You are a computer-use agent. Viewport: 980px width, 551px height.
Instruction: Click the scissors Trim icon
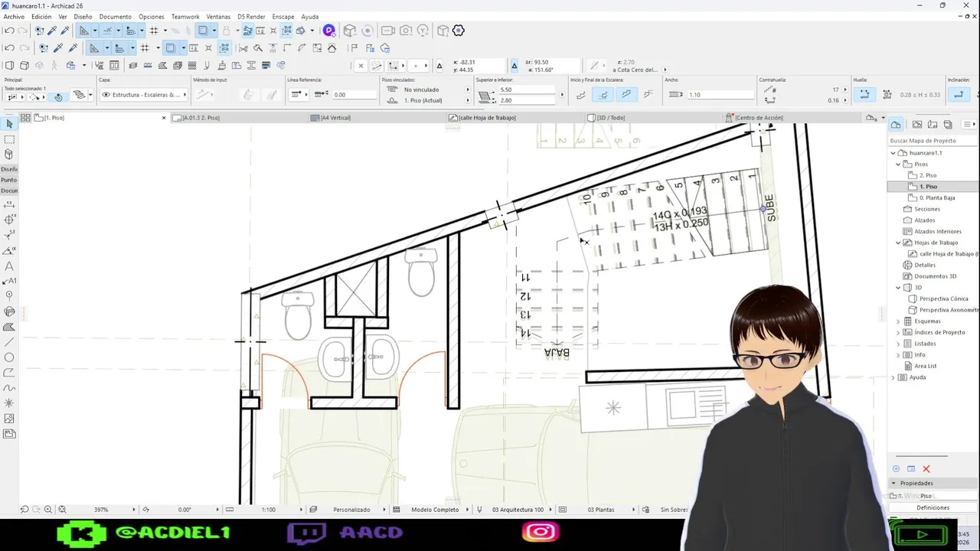pos(243,48)
